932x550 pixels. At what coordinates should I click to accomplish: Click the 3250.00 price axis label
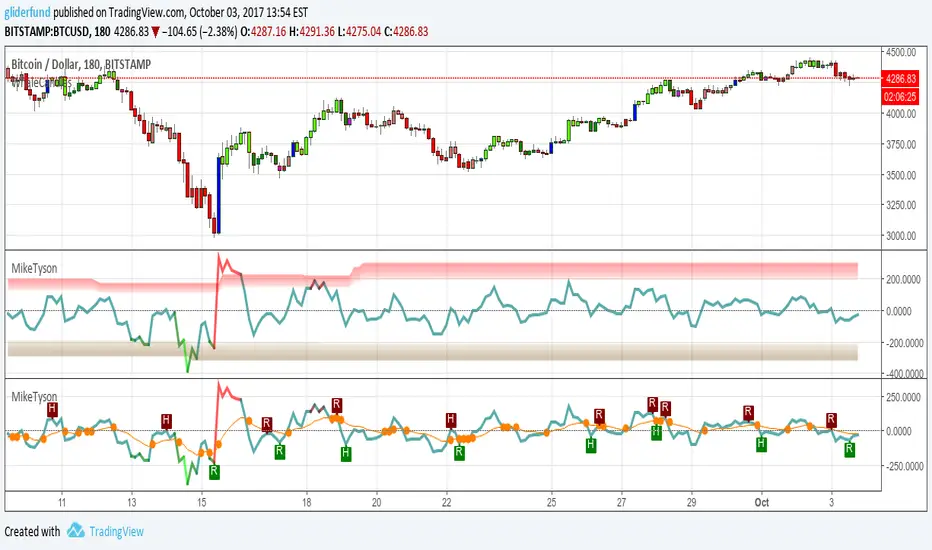coord(900,205)
